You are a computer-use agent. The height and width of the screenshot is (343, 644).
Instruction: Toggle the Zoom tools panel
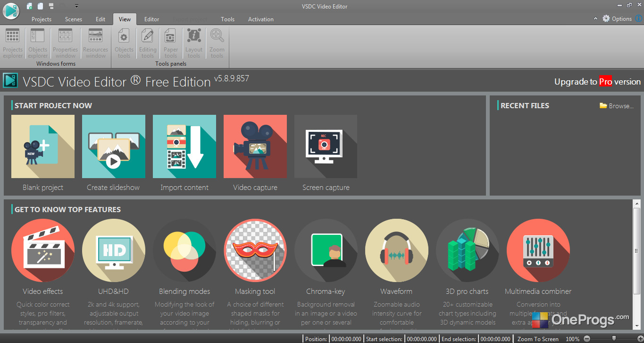217,43
